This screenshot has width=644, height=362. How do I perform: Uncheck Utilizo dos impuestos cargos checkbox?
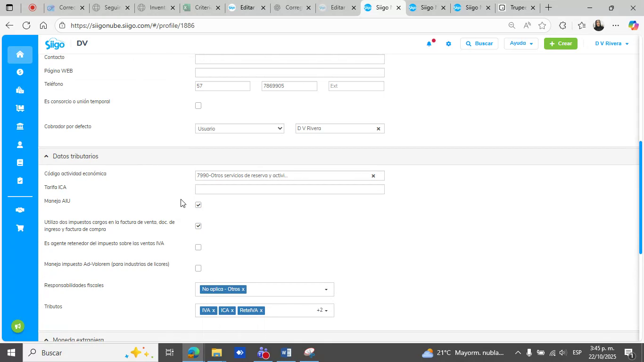pos(198,226)
